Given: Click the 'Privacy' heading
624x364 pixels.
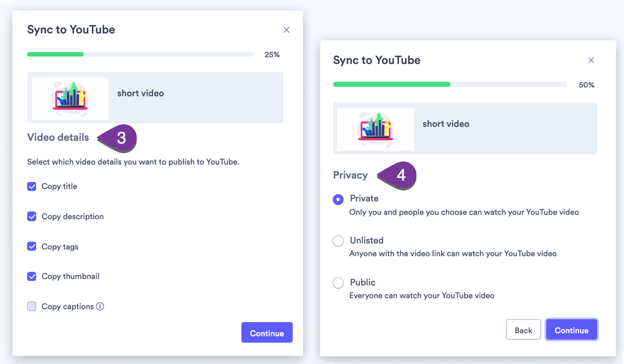Looking at the screenshot, I should pyautogui.click(x=350, y=175).
